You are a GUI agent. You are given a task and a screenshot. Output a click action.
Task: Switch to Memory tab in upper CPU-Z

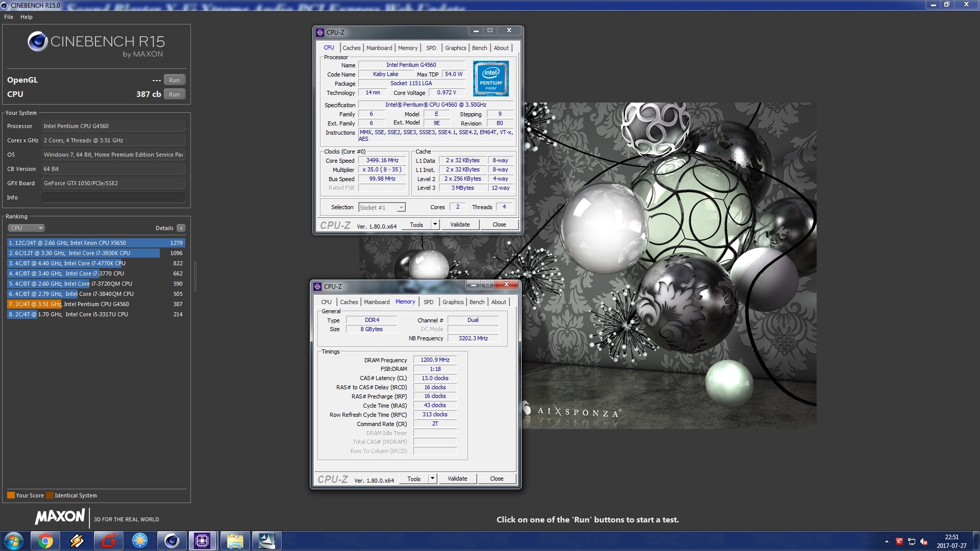pos(408,48)
